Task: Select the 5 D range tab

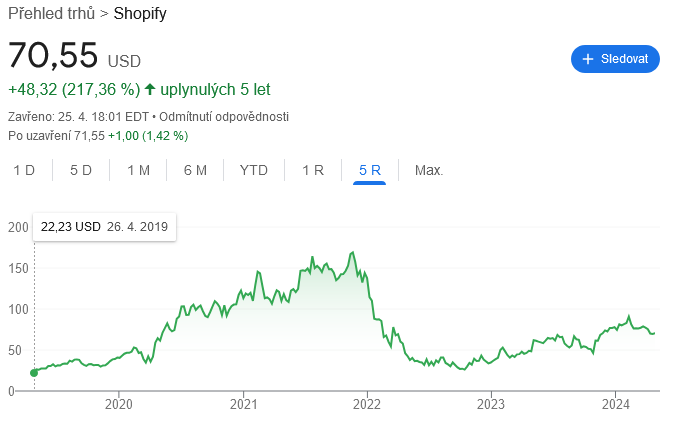Action: 81,170
